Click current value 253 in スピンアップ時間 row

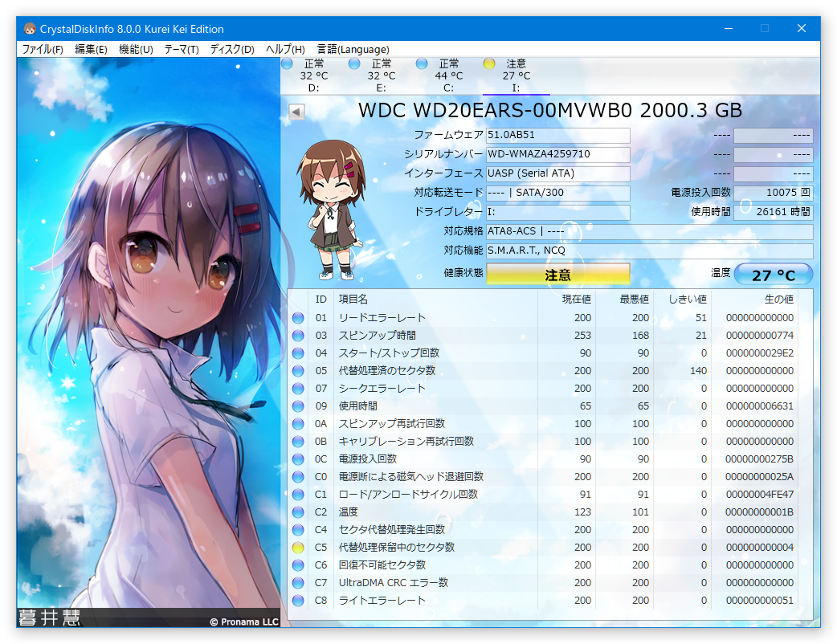(x=582, y=336)
